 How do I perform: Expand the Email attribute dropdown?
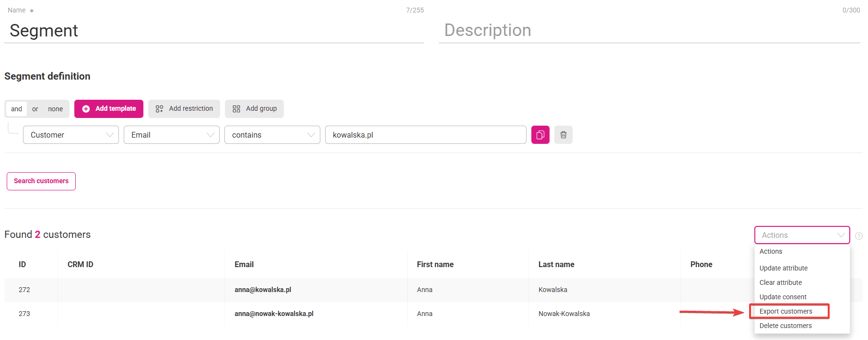pyautogui.click(x=171, y=135)
